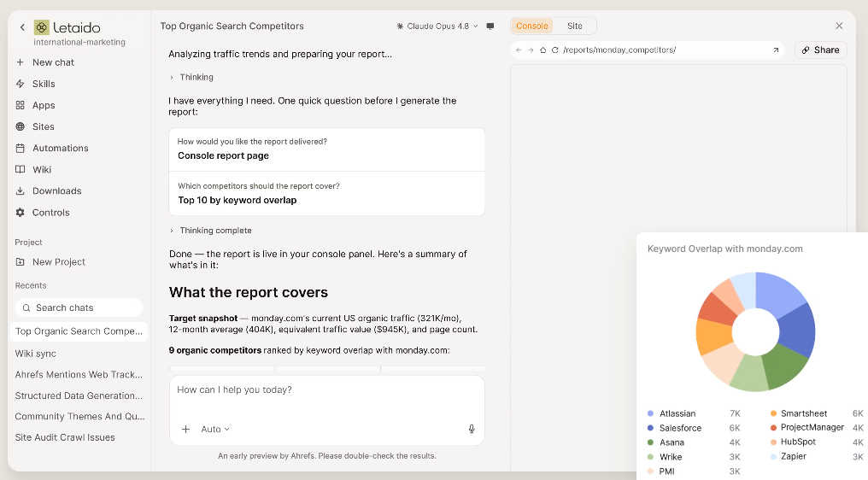868x480 pixels.
Task: Click the Top Organic Search Competitors chat title
Action: (x=232, y=26)
